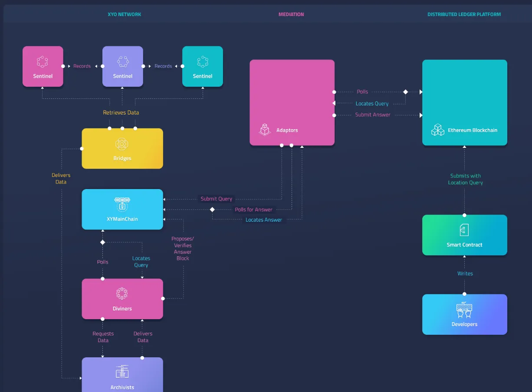Click the Smart Contract document icon
The height and width of the screenshot is (392, 532).
464,230
